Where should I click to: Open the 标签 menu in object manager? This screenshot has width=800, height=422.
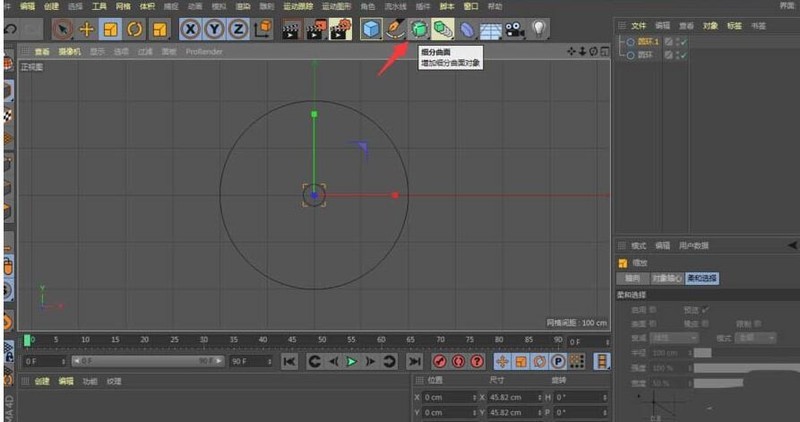[734, 26]
